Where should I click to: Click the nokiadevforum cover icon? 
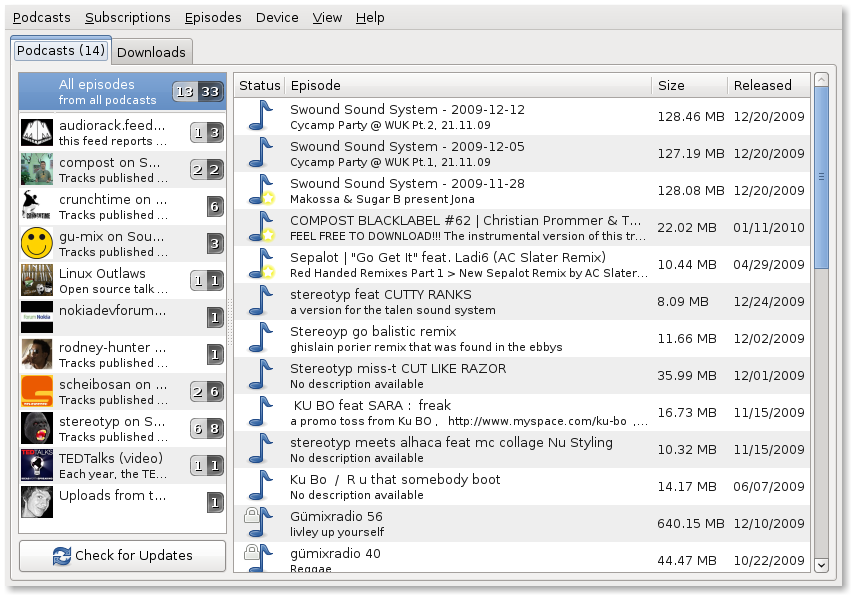pos(37,317)
